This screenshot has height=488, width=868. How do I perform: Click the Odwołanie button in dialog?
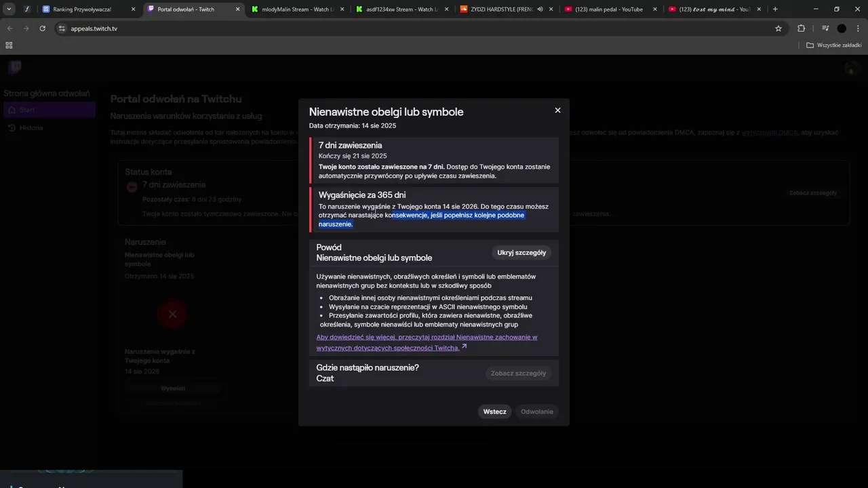pyautogui.click(x=536, y=411)
